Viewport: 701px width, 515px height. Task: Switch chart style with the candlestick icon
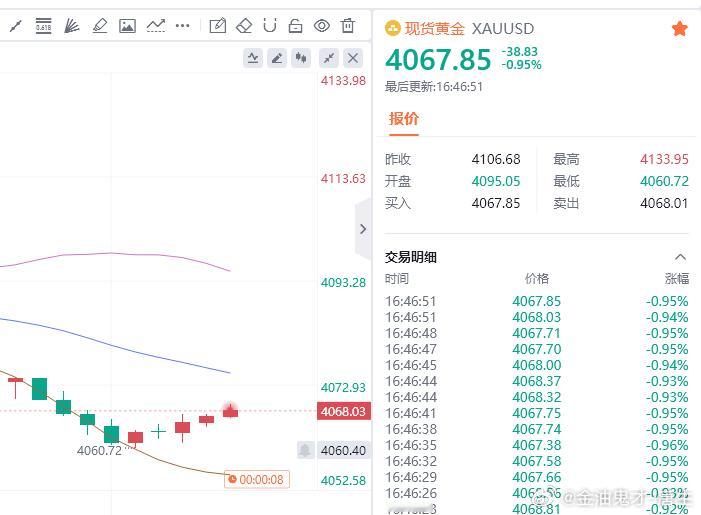tap(301, 58)
